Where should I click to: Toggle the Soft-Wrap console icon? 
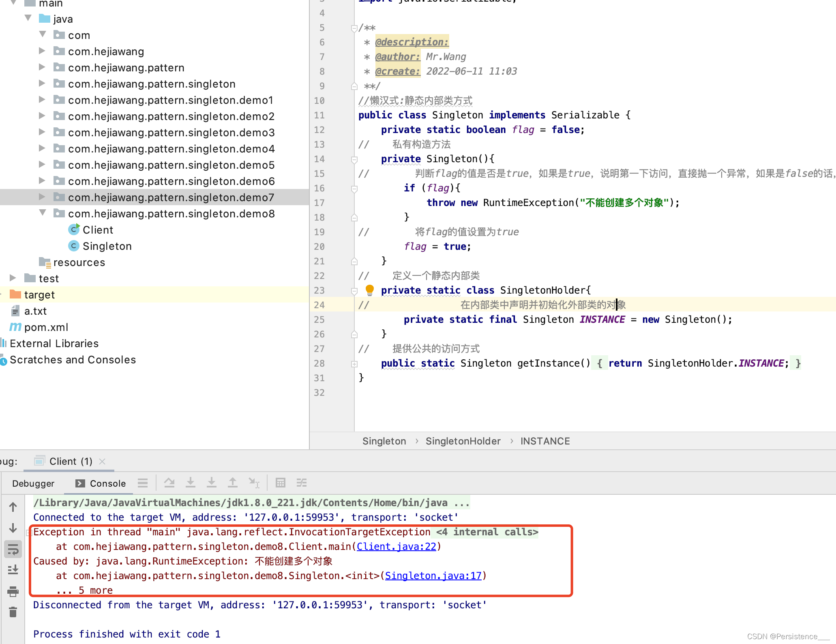pyautogui.click(x=13, y=550)
